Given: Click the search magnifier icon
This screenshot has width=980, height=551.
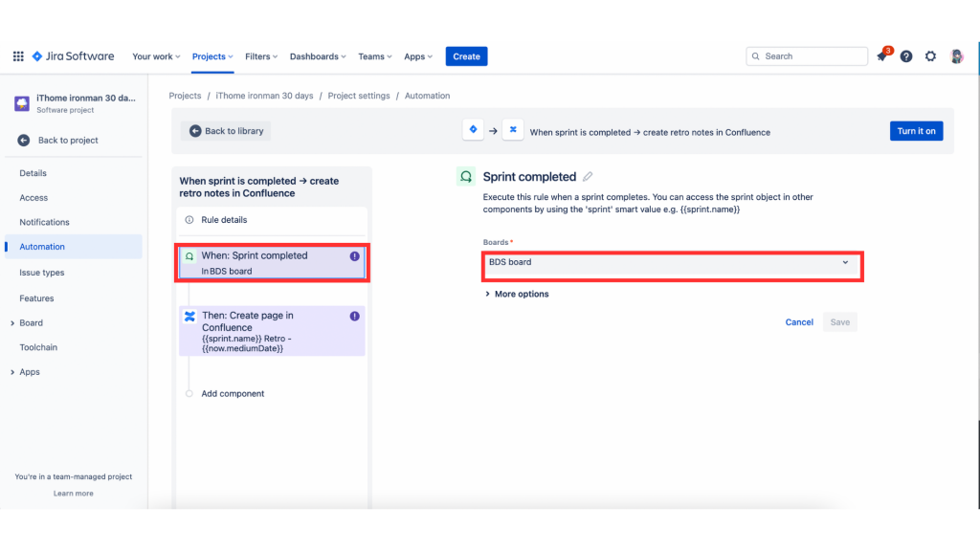Looking at the screenshot, I should pos(756,56).
